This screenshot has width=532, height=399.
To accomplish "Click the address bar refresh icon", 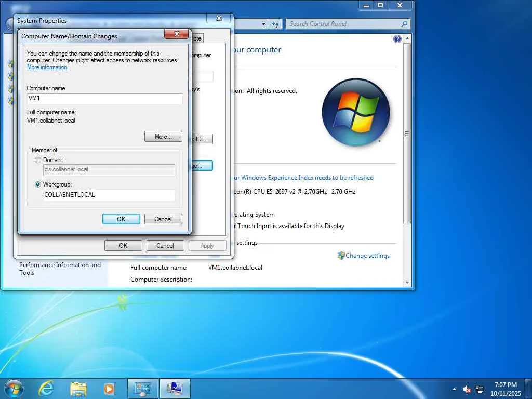I will pyautogui.click(x=275, y=24).
